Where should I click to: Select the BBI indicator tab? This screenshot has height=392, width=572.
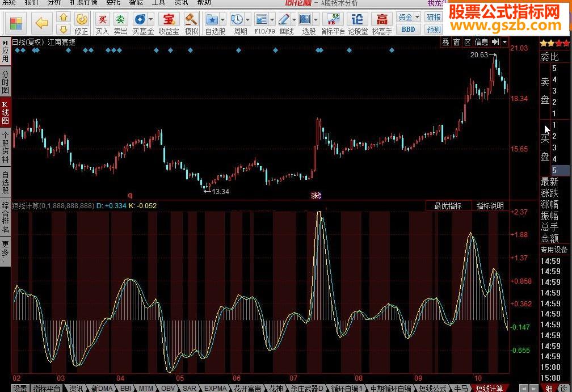pyautogui.click(x=125, y=388)
